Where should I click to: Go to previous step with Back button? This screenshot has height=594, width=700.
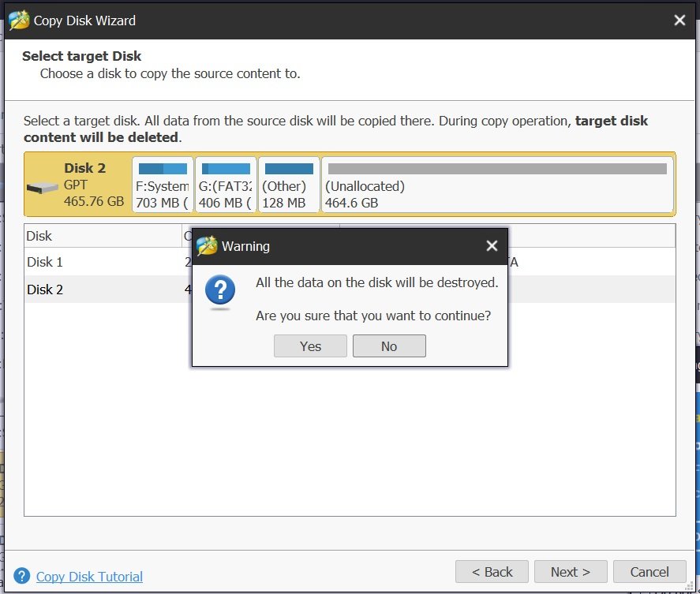(492, 572)
